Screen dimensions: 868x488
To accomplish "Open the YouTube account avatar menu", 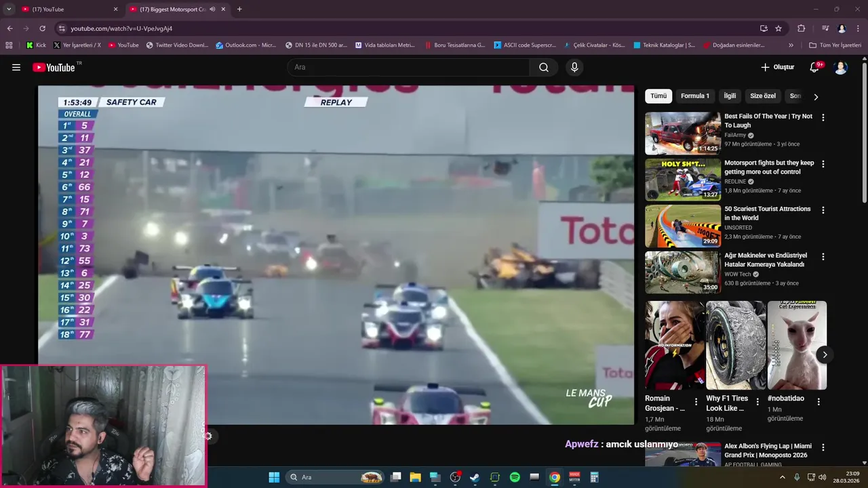I will pos(841,67).
